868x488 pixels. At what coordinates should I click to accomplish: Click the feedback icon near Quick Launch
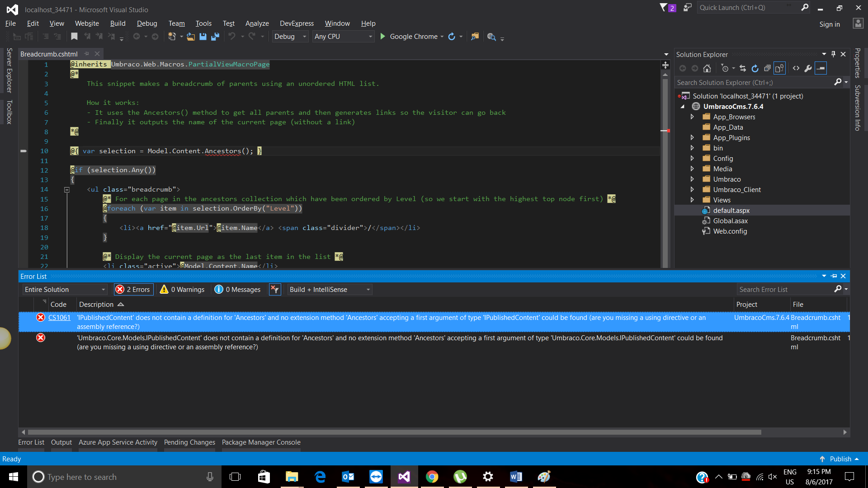(x=687, y=8)
